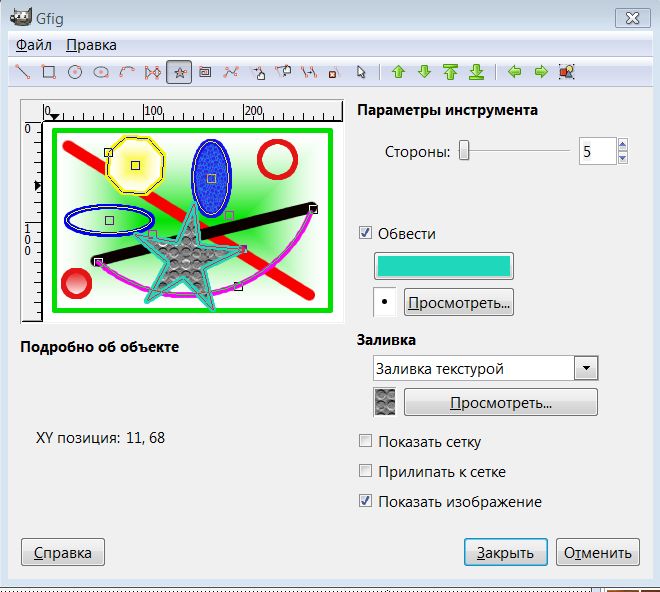The height and width of the screenshot is (592, 660).
Task: Click the turquoise stroke color swatch
Action: [443, 265]
